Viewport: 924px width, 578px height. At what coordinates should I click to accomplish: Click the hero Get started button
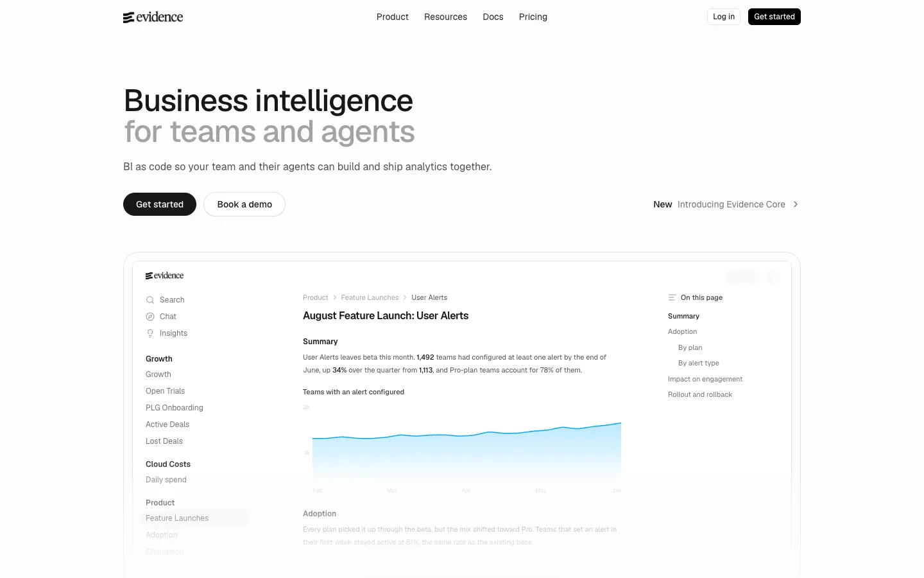160,204
